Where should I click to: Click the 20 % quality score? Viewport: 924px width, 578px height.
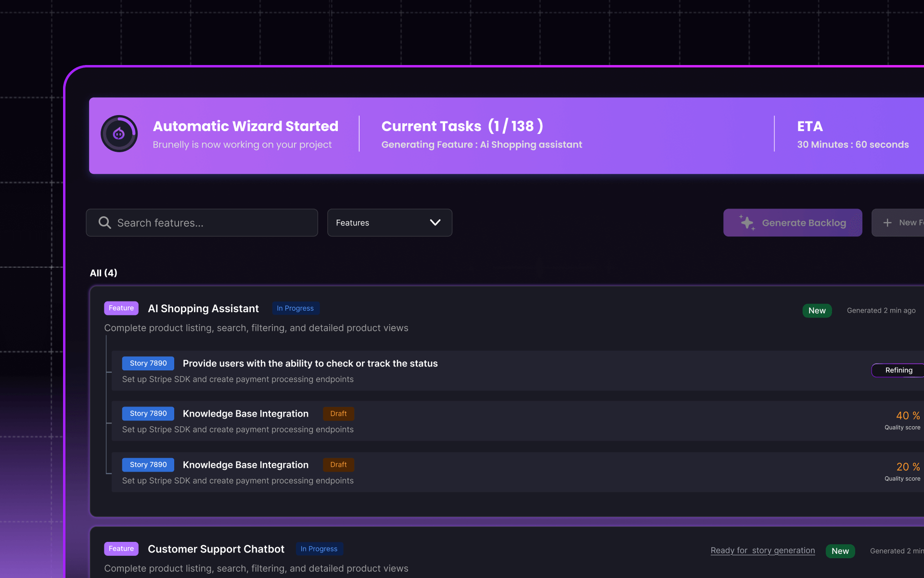tap(908, 467)
